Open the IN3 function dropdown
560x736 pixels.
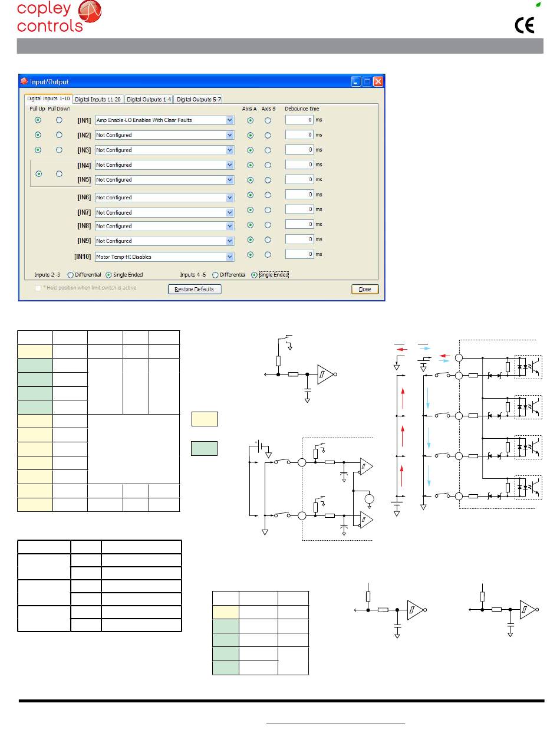pos(230,150)
